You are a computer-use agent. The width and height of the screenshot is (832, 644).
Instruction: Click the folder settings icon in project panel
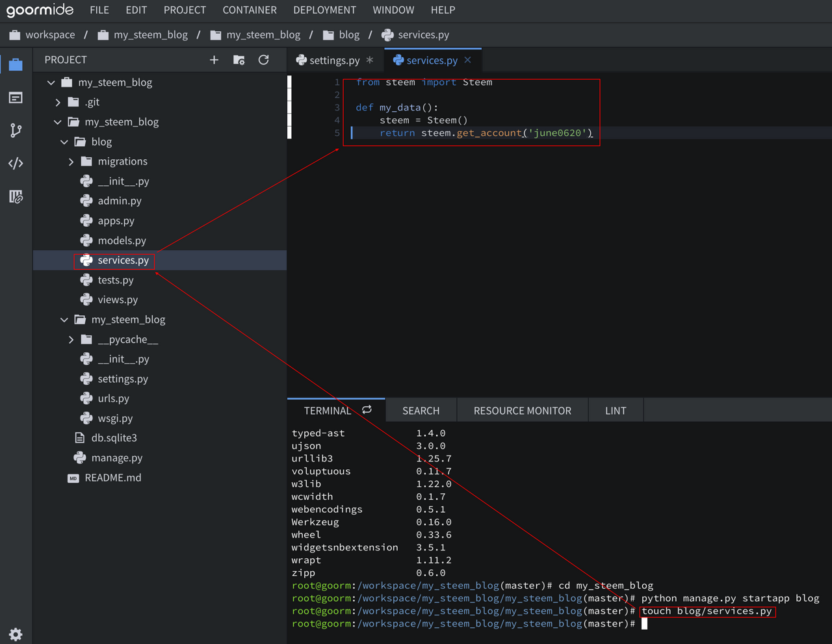[x=239, y=60]
